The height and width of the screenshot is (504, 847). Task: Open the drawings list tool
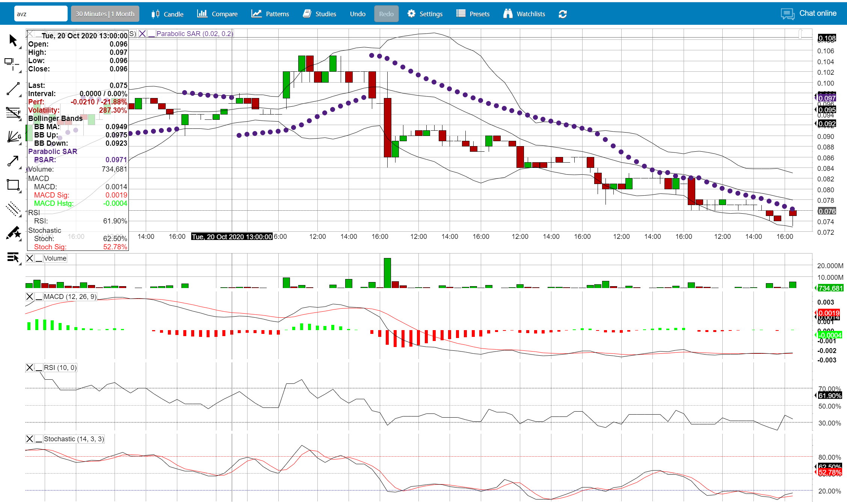click(13, 257)
